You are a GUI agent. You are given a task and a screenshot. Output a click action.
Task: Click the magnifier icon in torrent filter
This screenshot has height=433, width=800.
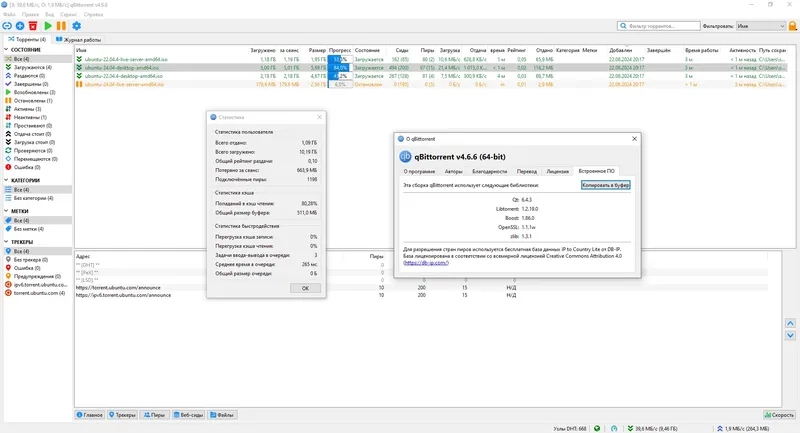point(623,26)
